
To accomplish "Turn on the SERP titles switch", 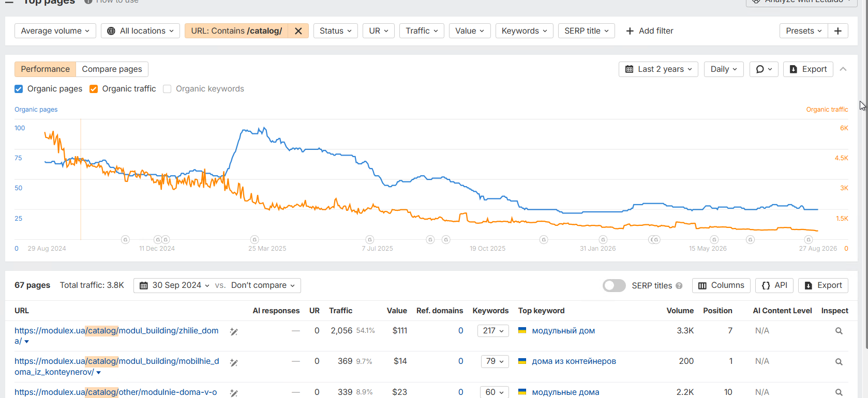I will click(614, 285).
